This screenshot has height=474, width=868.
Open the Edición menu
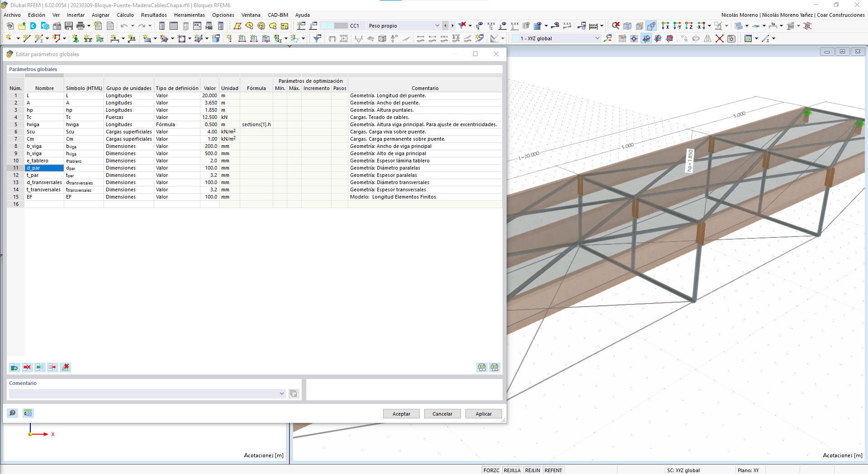pyautogui.click(x=37, y=15)
